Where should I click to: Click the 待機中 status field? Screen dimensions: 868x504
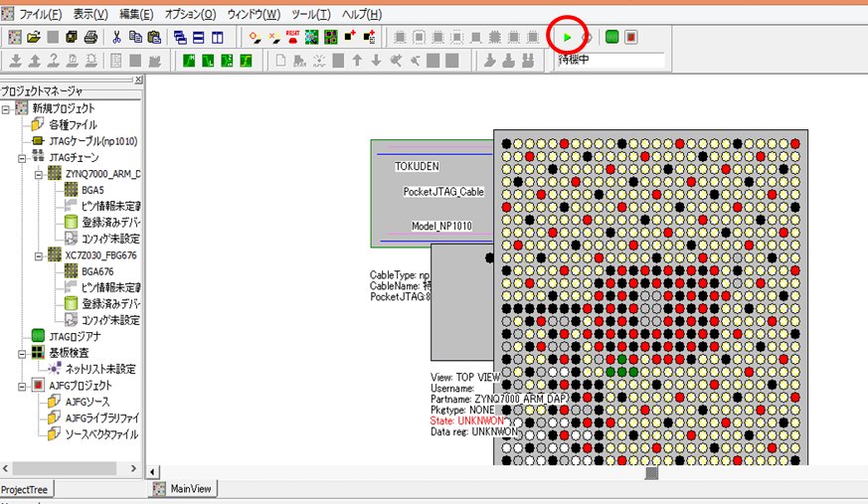609,61
